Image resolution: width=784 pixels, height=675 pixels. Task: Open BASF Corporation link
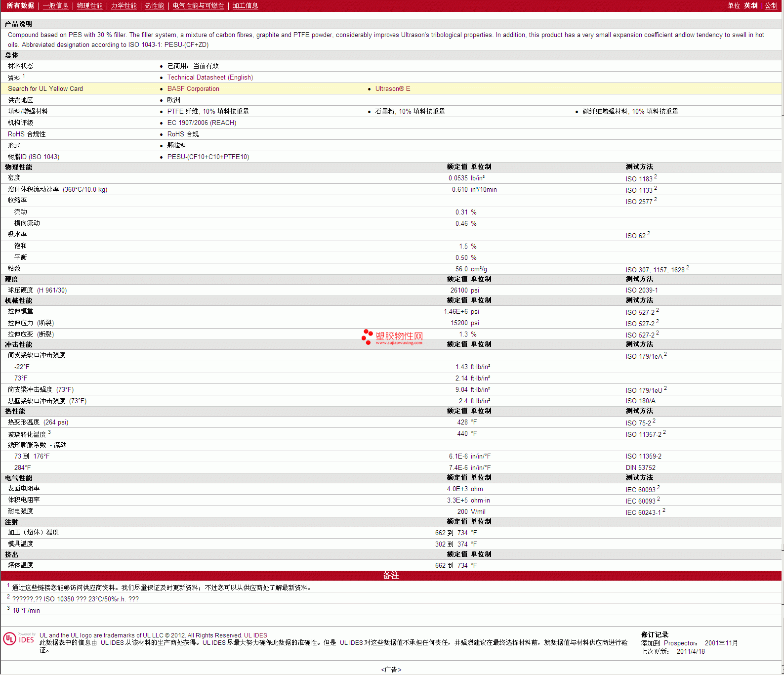193,89
